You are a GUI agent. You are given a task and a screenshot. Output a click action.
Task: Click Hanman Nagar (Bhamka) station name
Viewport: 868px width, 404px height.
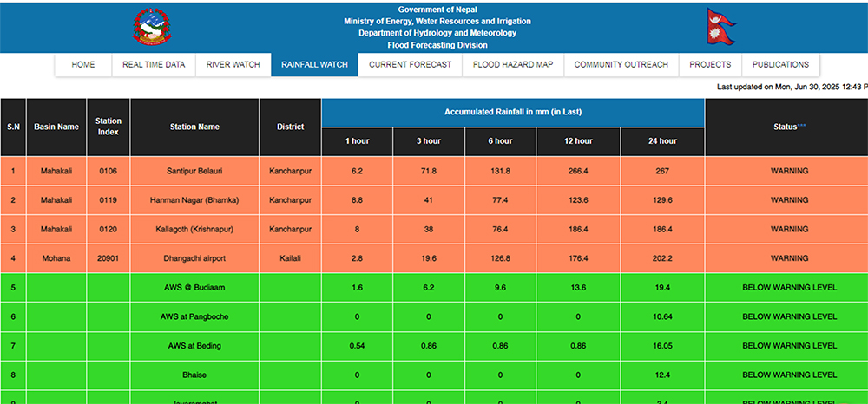194,200
